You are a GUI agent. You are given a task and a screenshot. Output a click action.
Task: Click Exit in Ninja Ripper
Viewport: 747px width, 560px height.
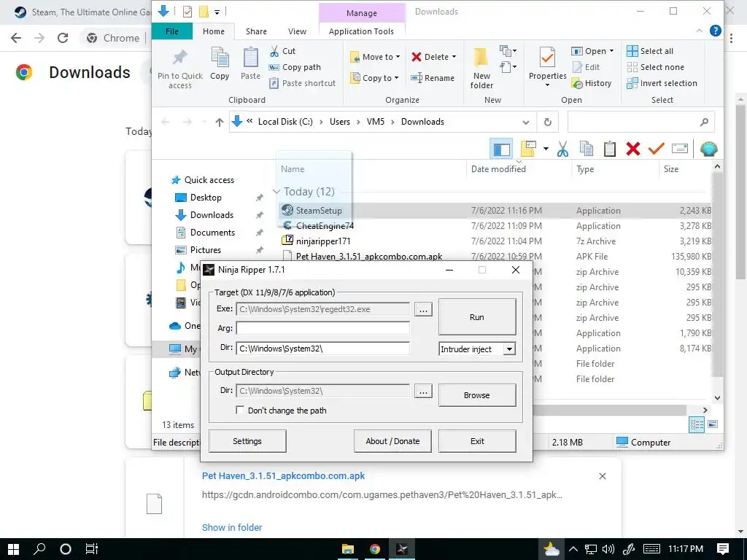pyautogui.click(x=477, y=441)
